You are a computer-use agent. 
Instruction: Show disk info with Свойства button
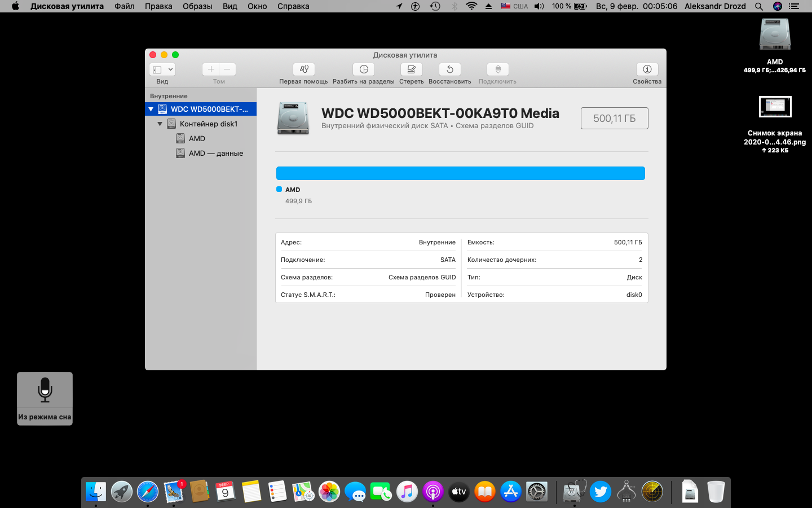point(647,69)
